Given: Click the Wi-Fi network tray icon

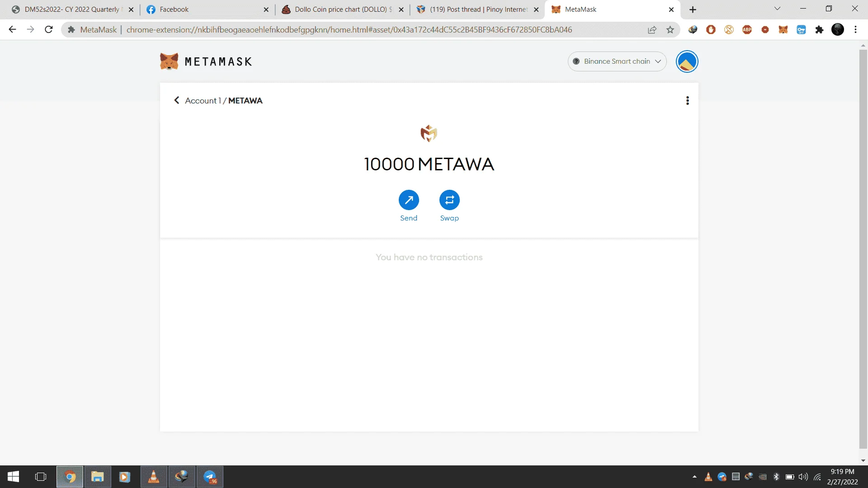Looking at the screenshot, I should [x=817, y=477].
